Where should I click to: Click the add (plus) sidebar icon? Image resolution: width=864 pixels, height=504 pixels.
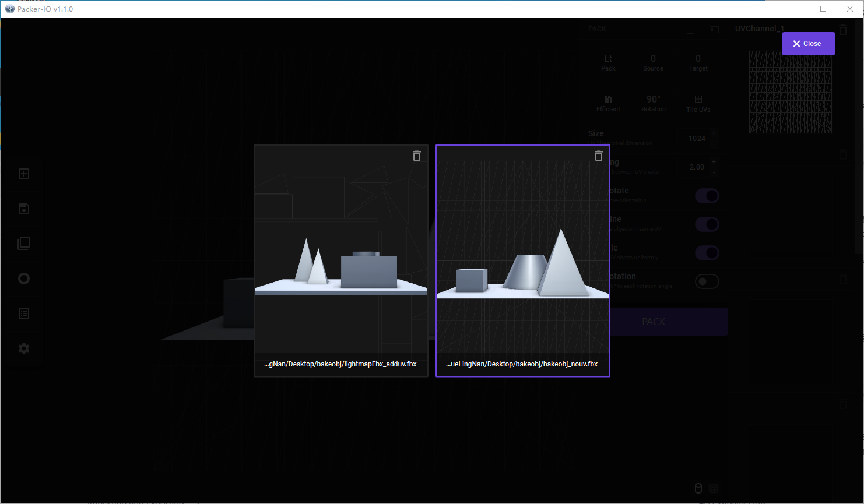(24, 174)
